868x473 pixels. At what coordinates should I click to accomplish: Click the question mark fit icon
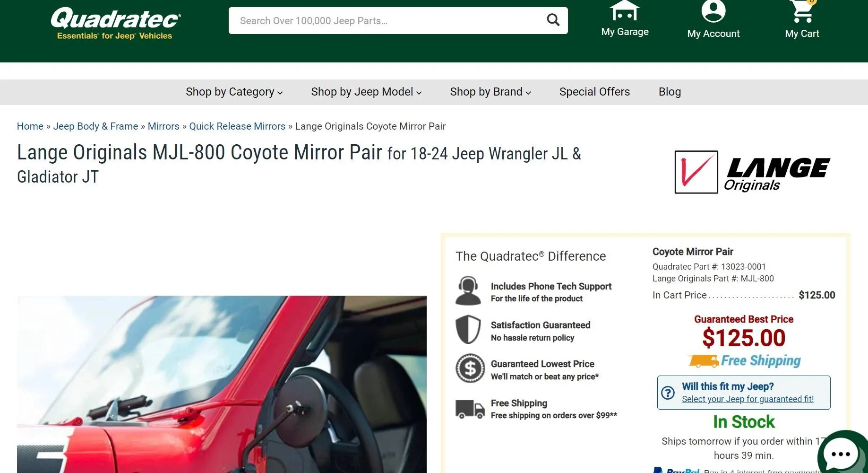668,393
